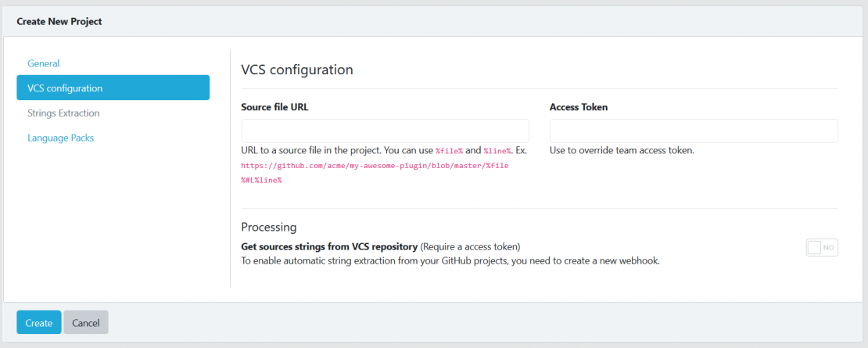Click the %line% placeholder code

coord(497,150)
